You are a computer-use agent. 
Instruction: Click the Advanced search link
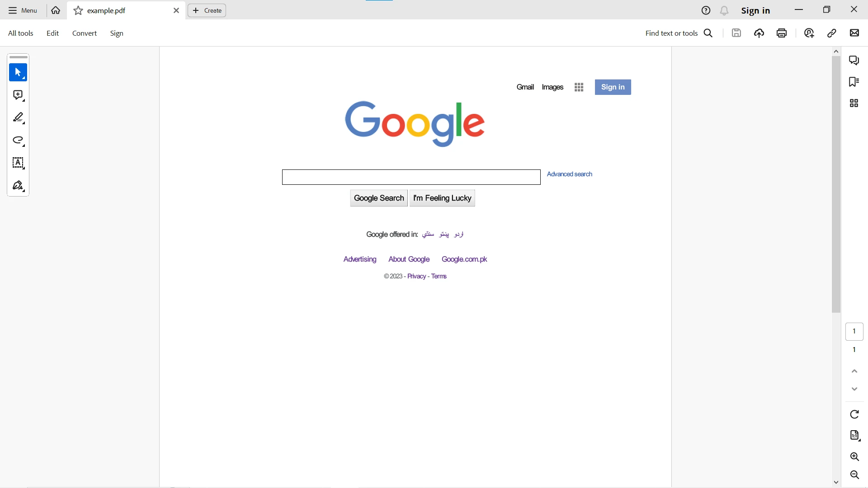click(x=569, y=174)
